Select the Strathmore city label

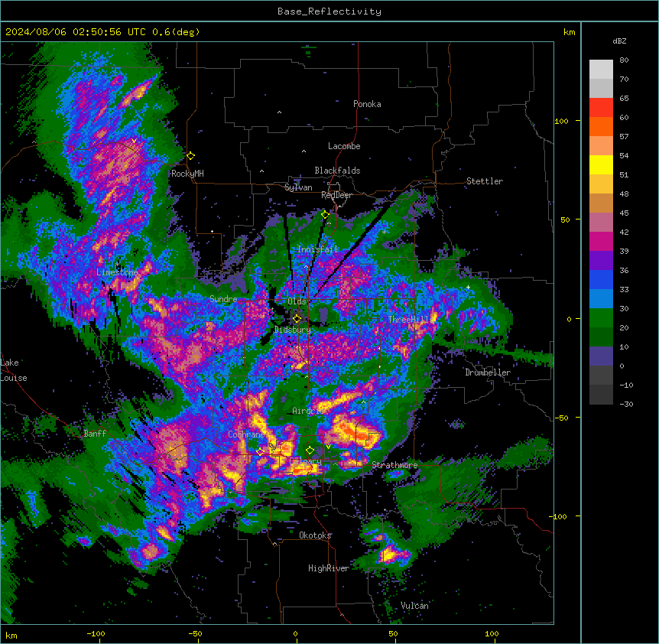point(394,465)
